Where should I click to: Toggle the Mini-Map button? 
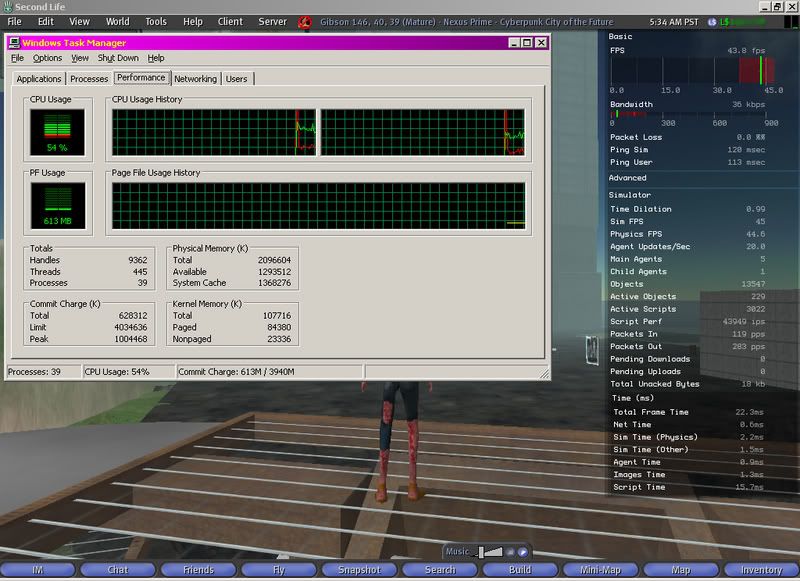pos(601,570)
